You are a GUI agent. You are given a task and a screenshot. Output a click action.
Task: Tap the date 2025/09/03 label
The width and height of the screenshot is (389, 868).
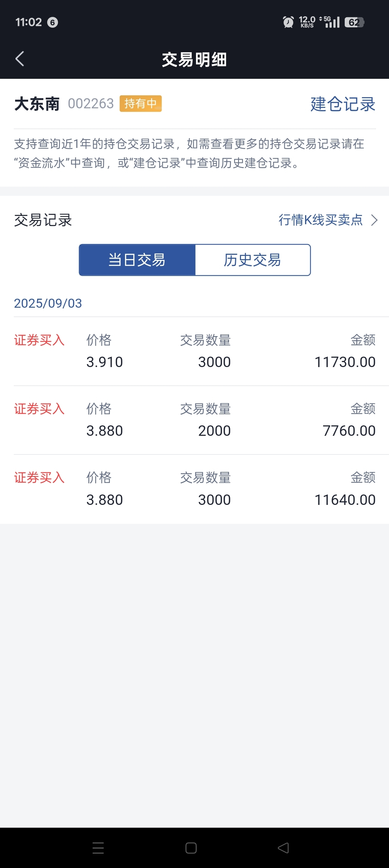[48, 303]
